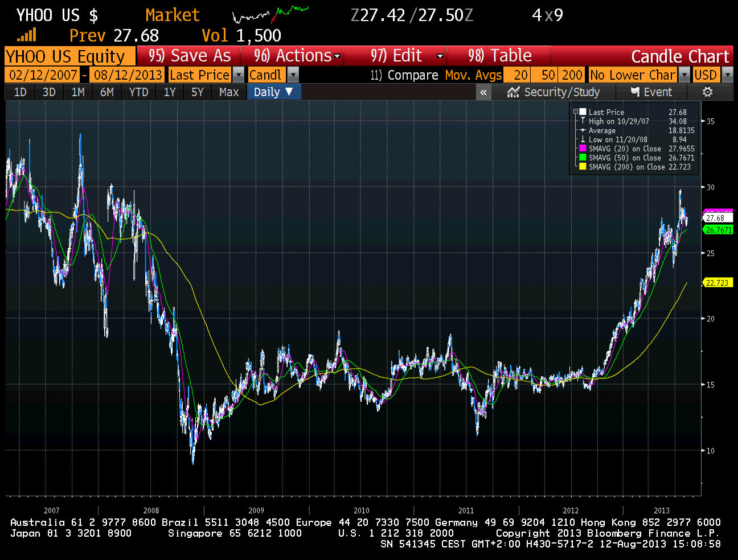Open Candl chart type dropdown arrow

coord(293,75)
